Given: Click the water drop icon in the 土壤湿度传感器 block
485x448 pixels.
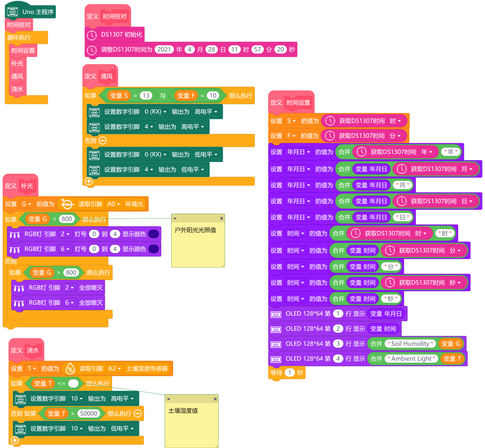Looking at the screenshot, I should pos(70,369).
